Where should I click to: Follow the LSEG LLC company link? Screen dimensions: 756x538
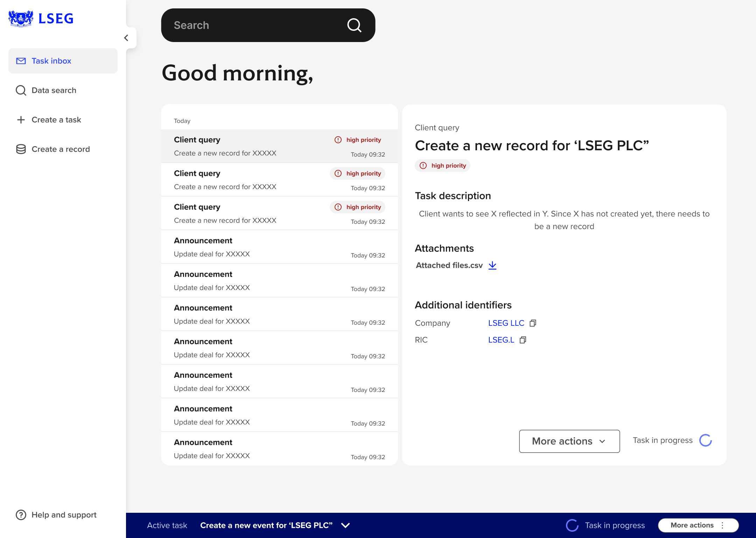(x=506, y=323)
